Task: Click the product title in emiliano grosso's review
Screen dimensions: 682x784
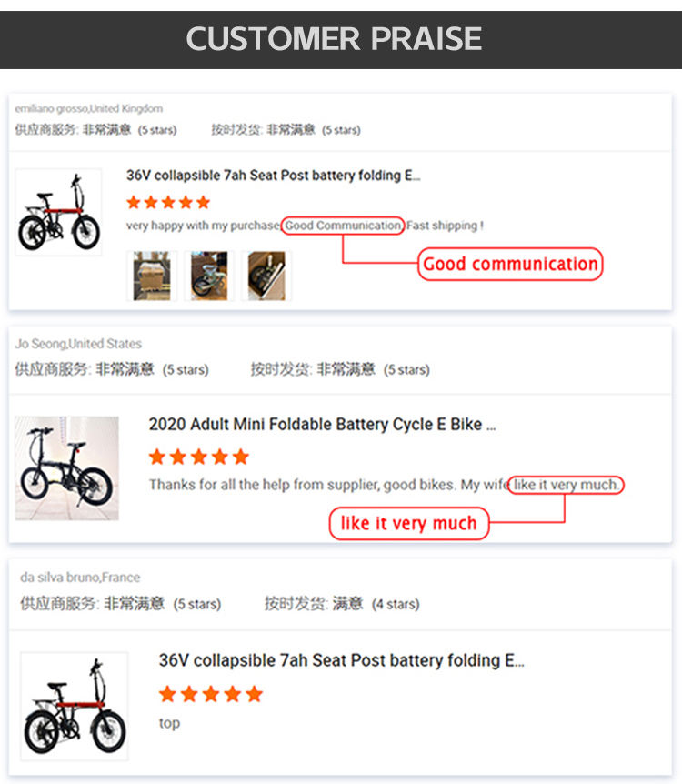Action: pos(273,176)
